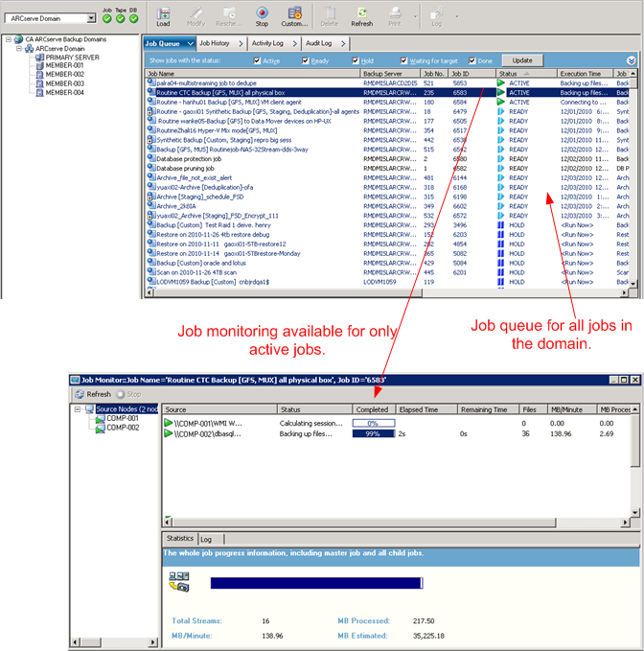Click the Job status green check icon
Screen dimensions: 644x651
(x=106, y=18)
